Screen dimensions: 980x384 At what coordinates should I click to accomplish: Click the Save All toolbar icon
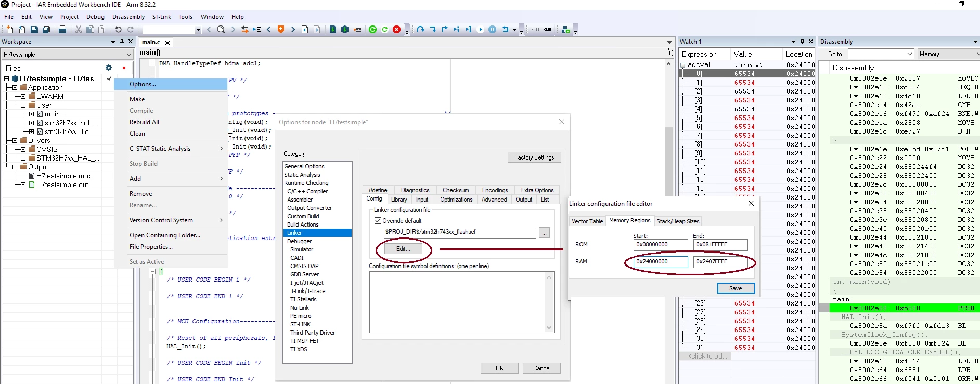46,30
